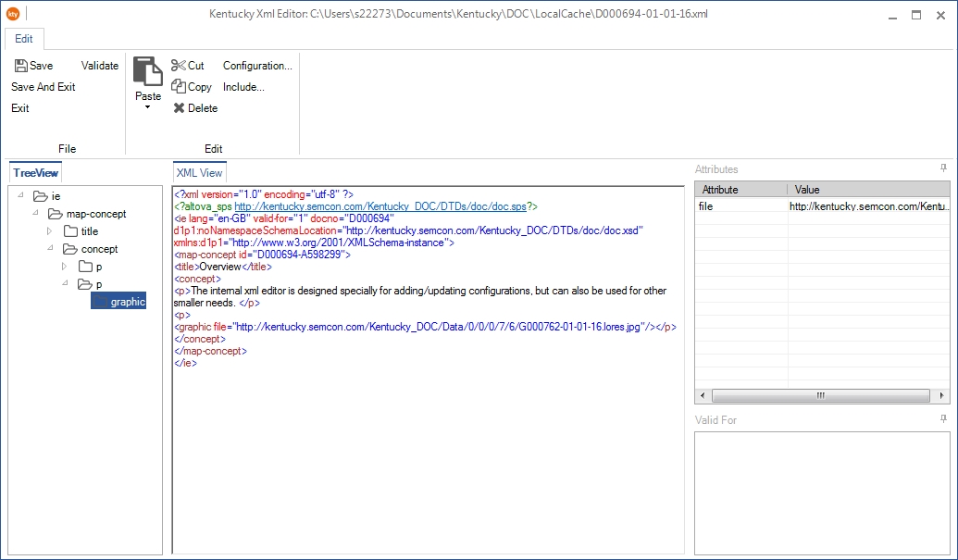Click the large Paste clipboard icon
Screen dimensions: 958x560
[147, 72]
